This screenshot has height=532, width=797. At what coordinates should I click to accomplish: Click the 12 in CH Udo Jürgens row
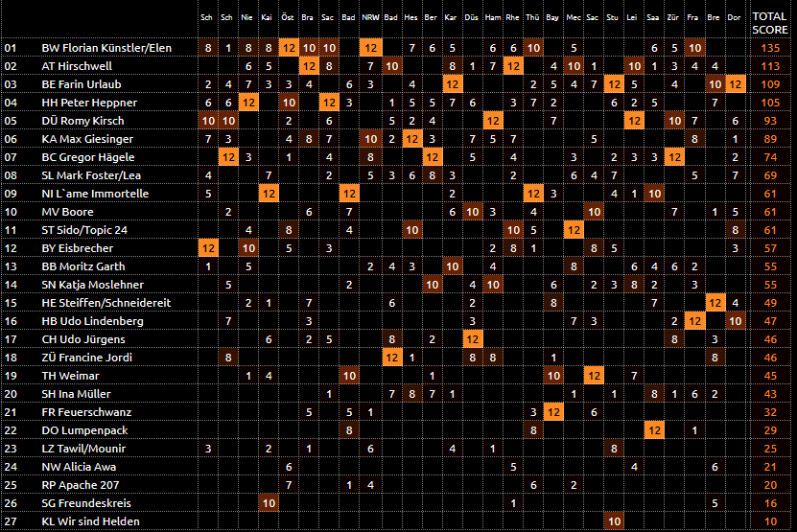point(472,339)
